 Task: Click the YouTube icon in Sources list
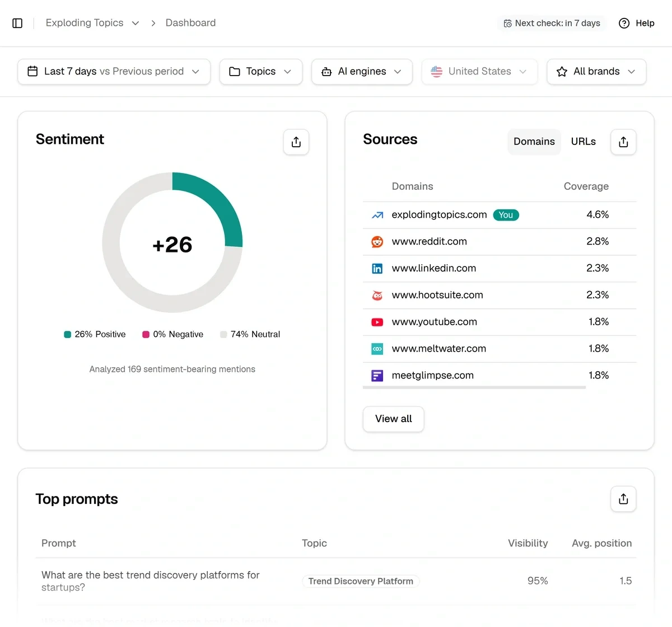tap(377, 322)
